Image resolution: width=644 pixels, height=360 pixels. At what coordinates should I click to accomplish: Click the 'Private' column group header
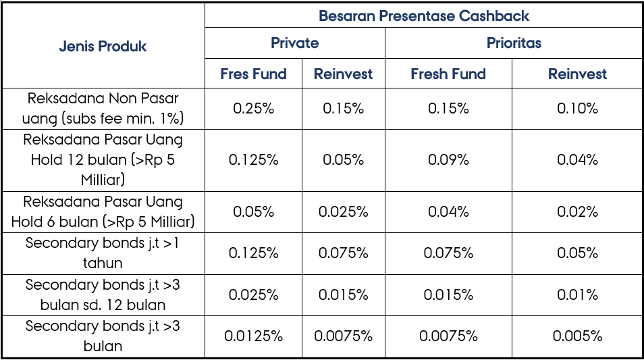294,43
